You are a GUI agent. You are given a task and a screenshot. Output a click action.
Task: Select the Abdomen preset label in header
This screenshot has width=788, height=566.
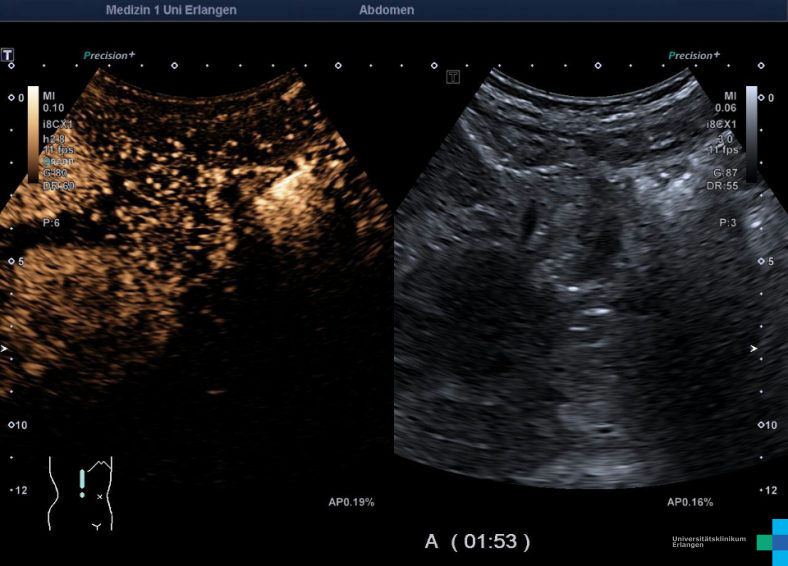coord(386,10)
